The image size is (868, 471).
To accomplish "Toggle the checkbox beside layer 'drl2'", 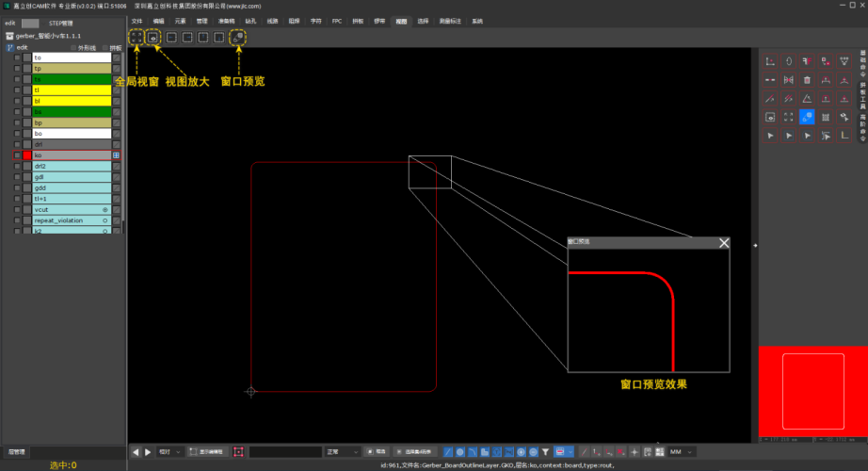I will click(17, 166).
